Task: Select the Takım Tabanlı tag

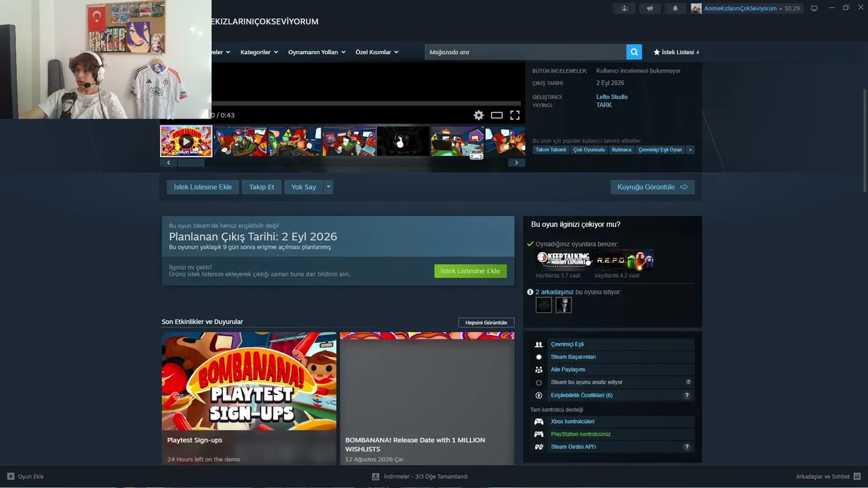Action: point(551,150)
